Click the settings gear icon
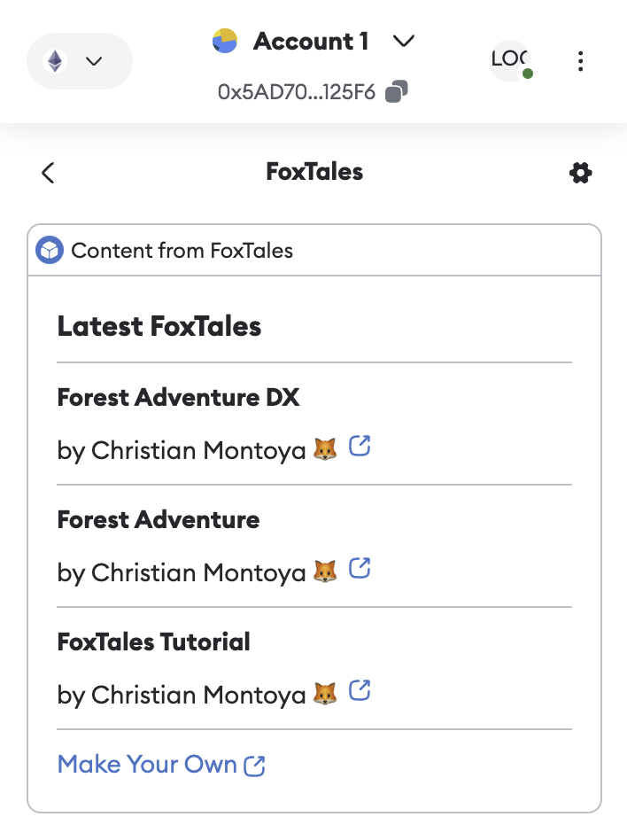Viewport: 627px width, 840px height. tap(580, 173)
